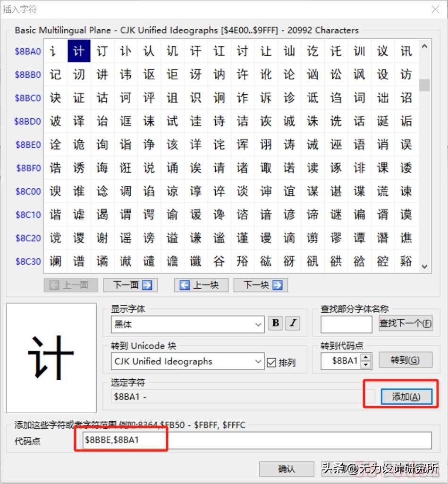Select character 试 in row $8BD0
This screenshot has width=448, height=484.
[x=172, y=121]
